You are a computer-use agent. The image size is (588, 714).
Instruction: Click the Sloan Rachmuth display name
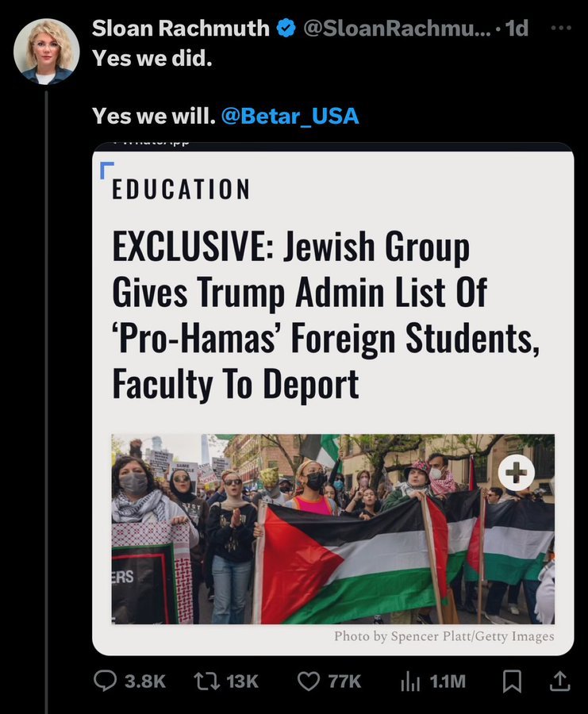tap(181, 29)
